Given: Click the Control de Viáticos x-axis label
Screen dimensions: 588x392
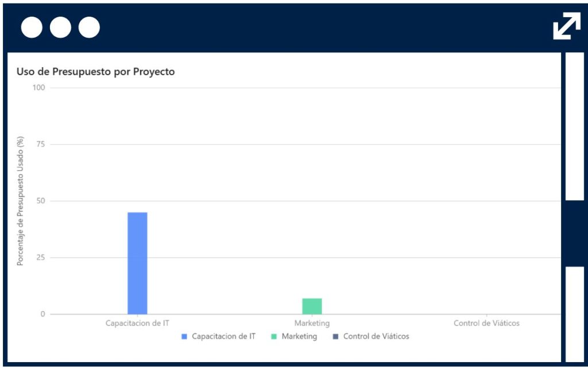Looking at the screenshot, I should pos(486,323).
